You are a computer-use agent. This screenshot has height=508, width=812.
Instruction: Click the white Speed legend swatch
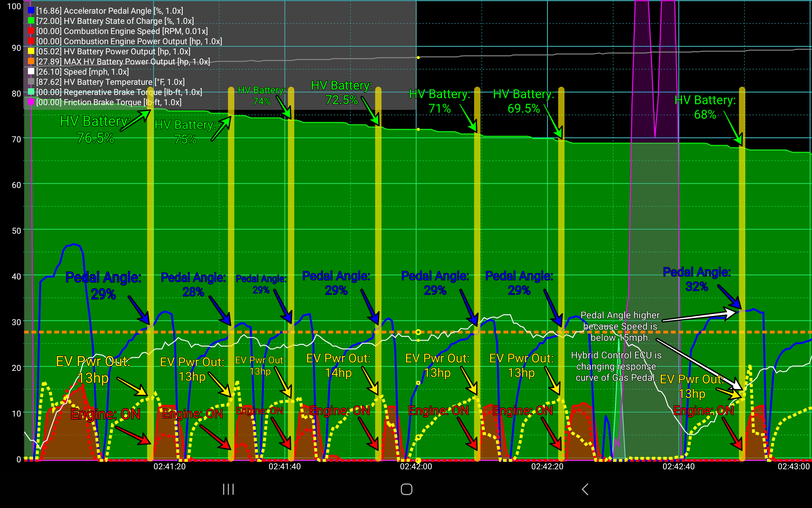[31, 71]
